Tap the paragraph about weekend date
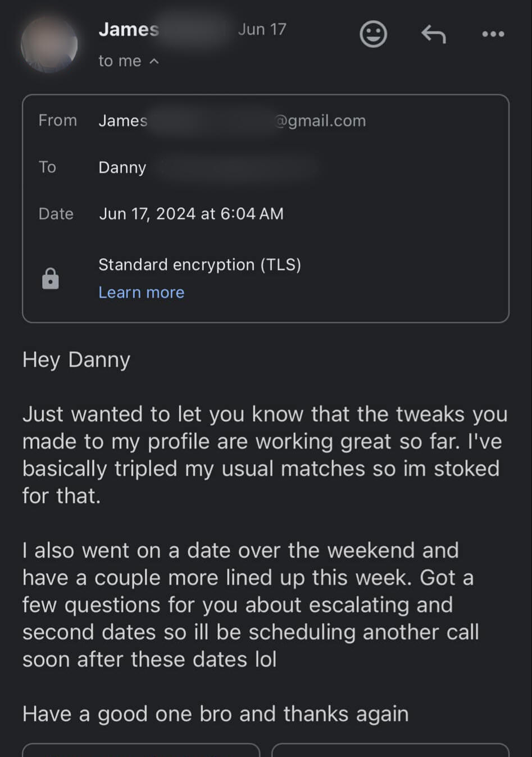Screen dimensions: 532x757 250,604
